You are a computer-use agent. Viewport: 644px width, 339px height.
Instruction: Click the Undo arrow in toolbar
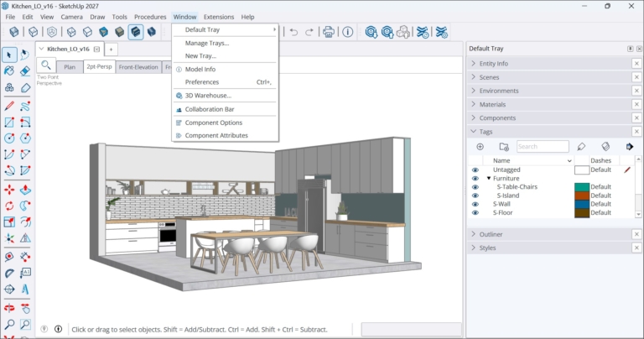293,32
